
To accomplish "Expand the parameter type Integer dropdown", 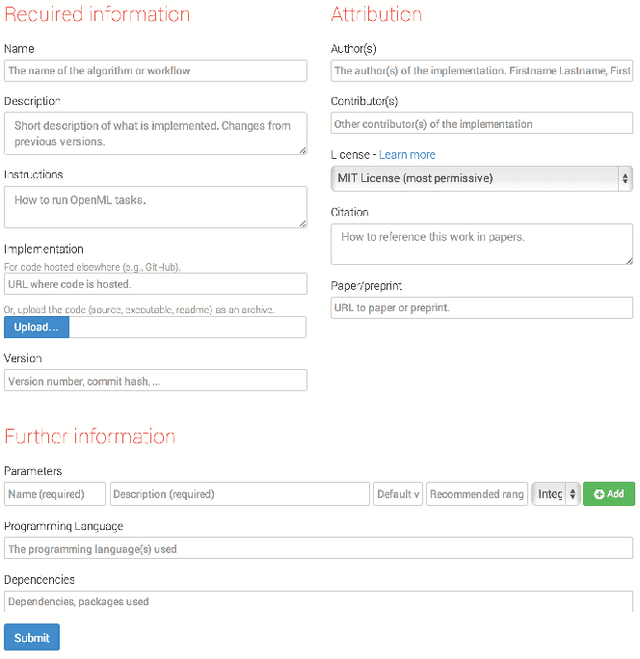I will pyautogui.click(x=556, y=494).
